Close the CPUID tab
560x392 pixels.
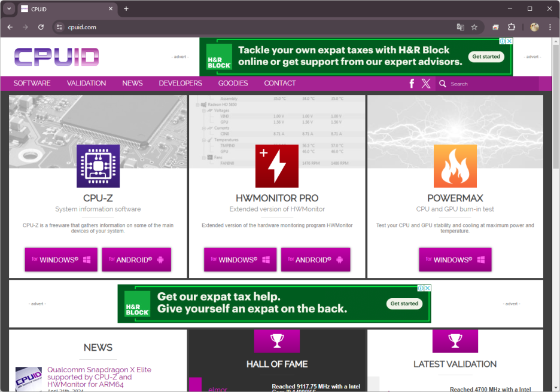point(111,9)
